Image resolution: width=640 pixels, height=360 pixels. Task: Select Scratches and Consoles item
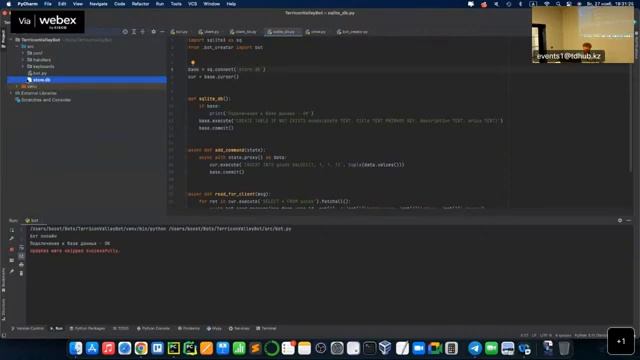[43, 100]
